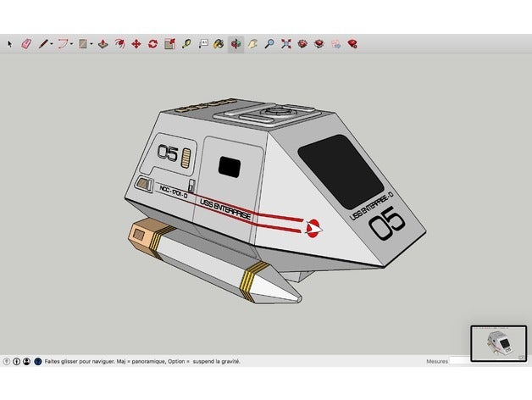
Task: Open the shuttle preview thumbnail
Action: point(499,343)
